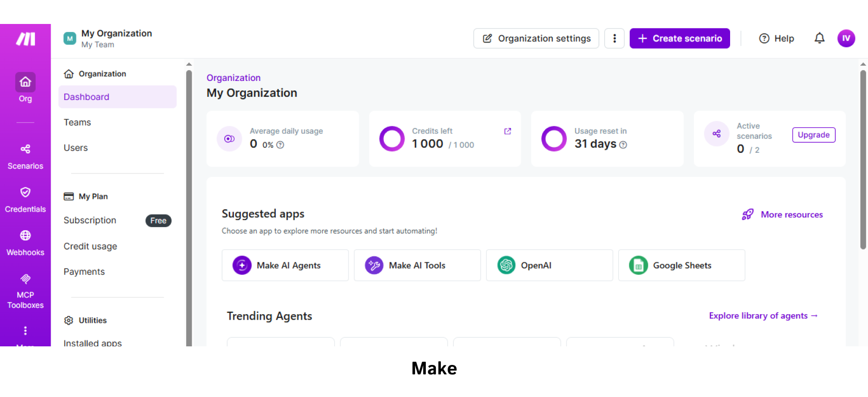Select the Make AI Agents app card
This screenshot has height=397, width=868.
[x=285, y=265]
